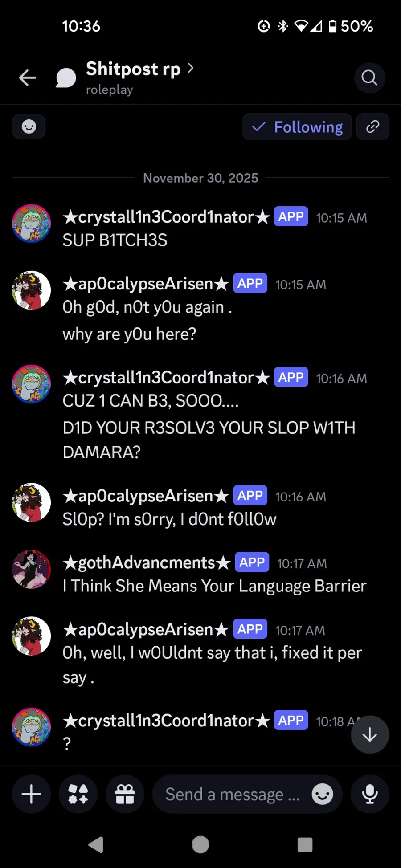The width and height of the screenshot is (401, 868).
Task: Tap Android home navigation button
Action: click(x=200, y=844)
